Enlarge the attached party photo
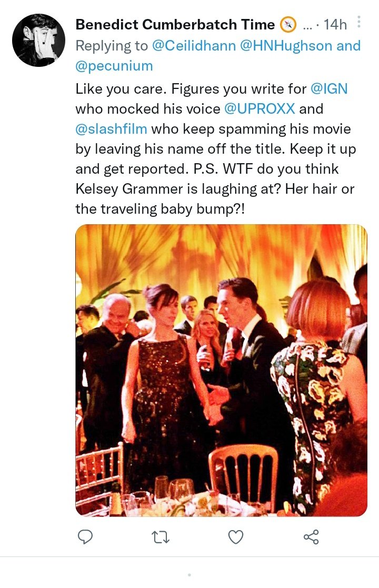The height and width of the screenshot is (588, 379). [221, 370]
